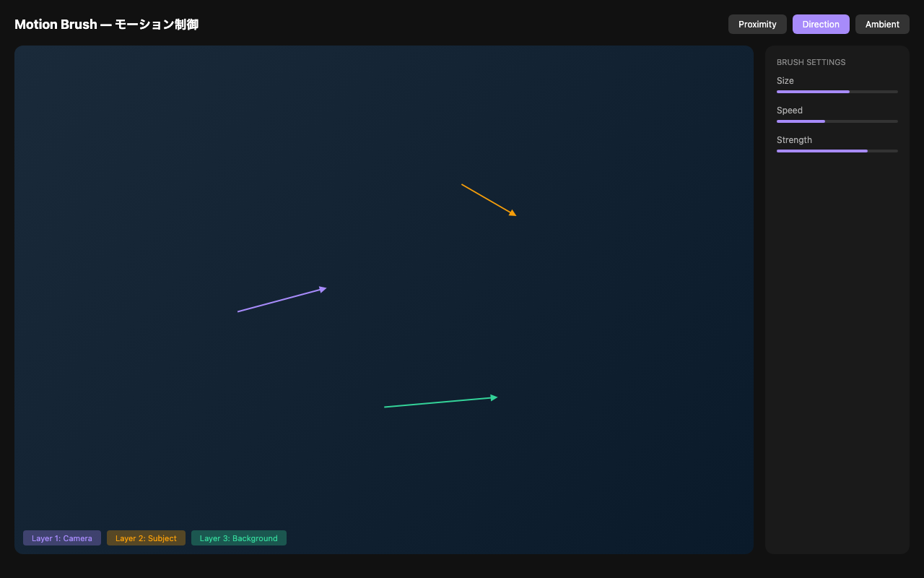
Task: Click the Size label
Action: click(x=785, y=81)
